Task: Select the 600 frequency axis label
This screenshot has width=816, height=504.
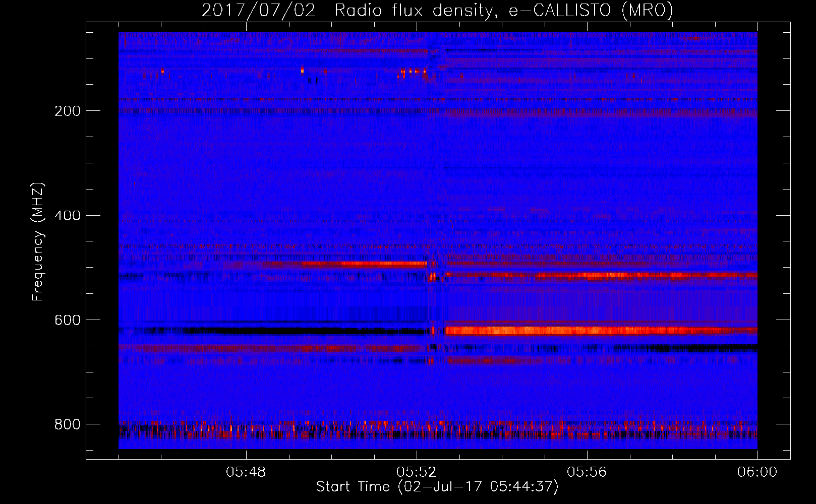Action: pyautogui.click(x=67, y=321)
